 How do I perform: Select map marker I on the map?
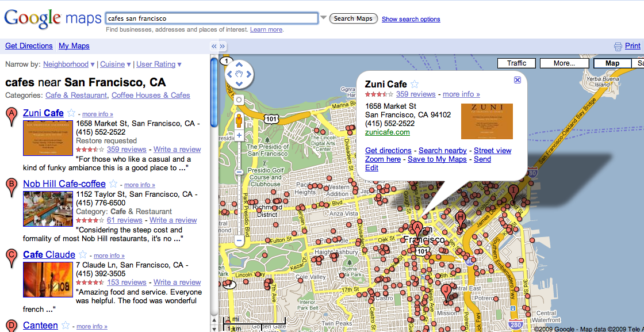[513, 193]
